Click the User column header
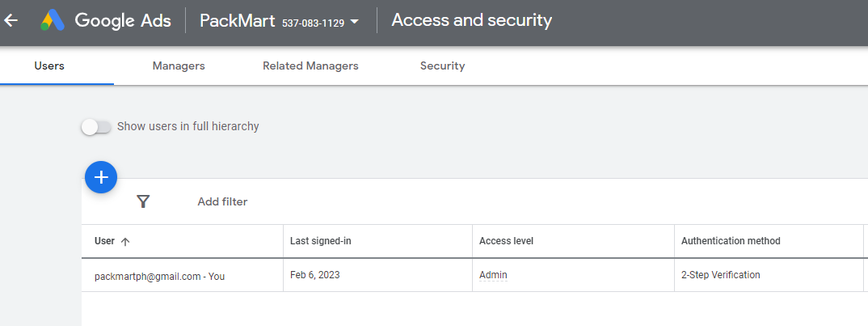Viewport: 868px width, 326px height. 104,241
